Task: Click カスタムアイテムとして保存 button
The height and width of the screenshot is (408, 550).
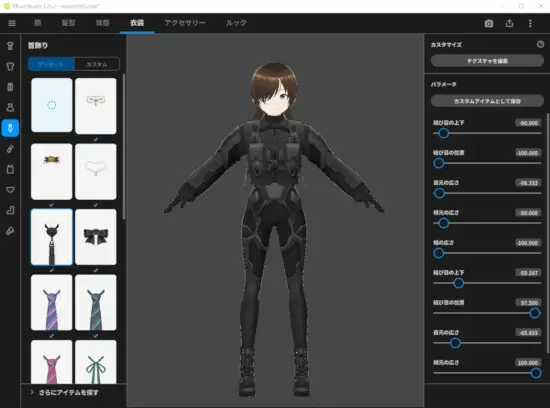Action: click(x=487, y=101)
